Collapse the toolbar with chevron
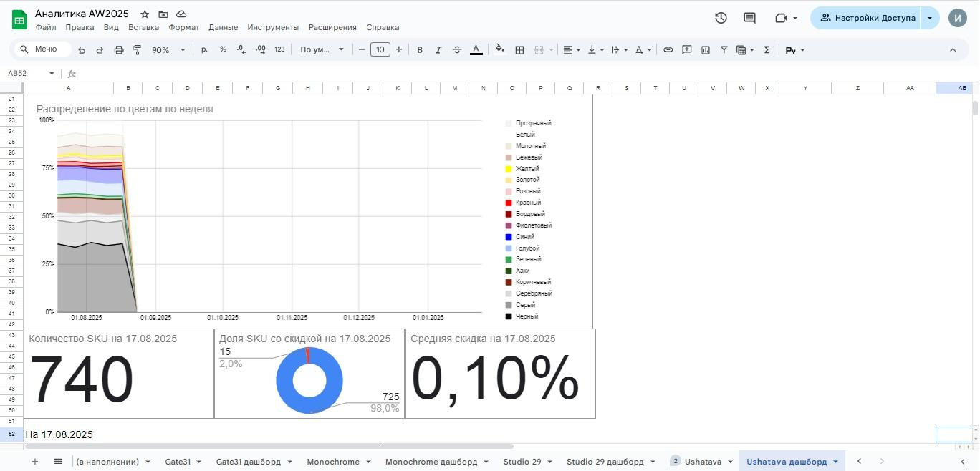Viewport: 980px width, 471px height. coord(953,49)
